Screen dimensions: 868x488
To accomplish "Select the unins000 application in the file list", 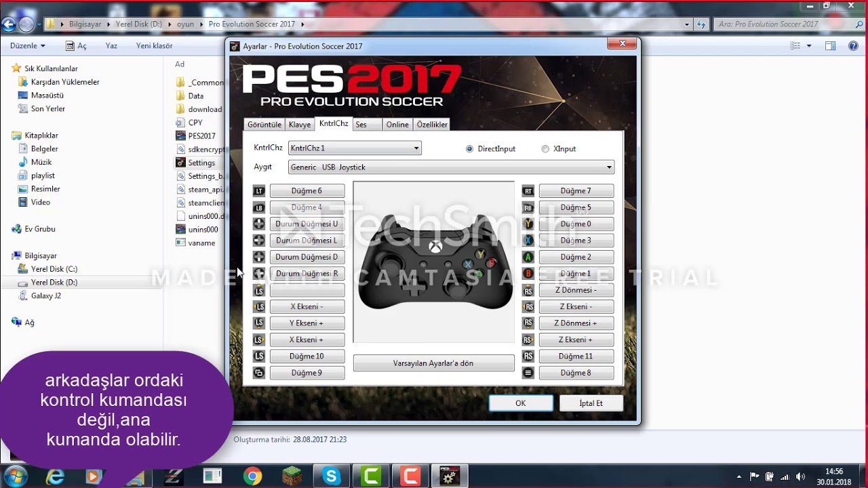I will (x=202, y=230).
